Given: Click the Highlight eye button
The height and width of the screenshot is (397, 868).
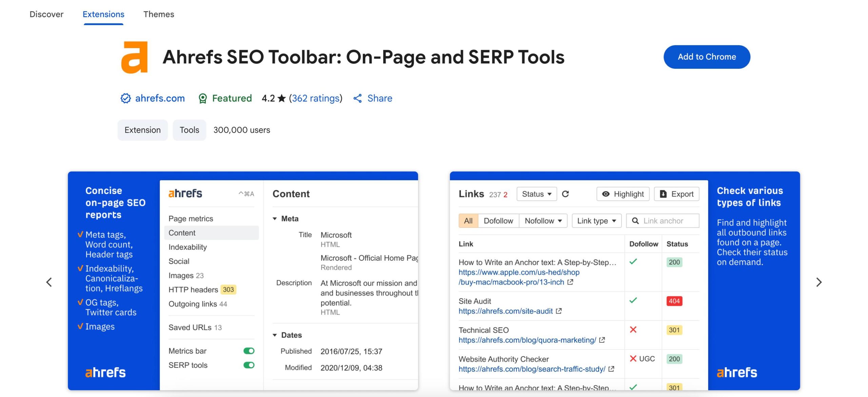Looking at the screenshot, I should tap(623, 194).
